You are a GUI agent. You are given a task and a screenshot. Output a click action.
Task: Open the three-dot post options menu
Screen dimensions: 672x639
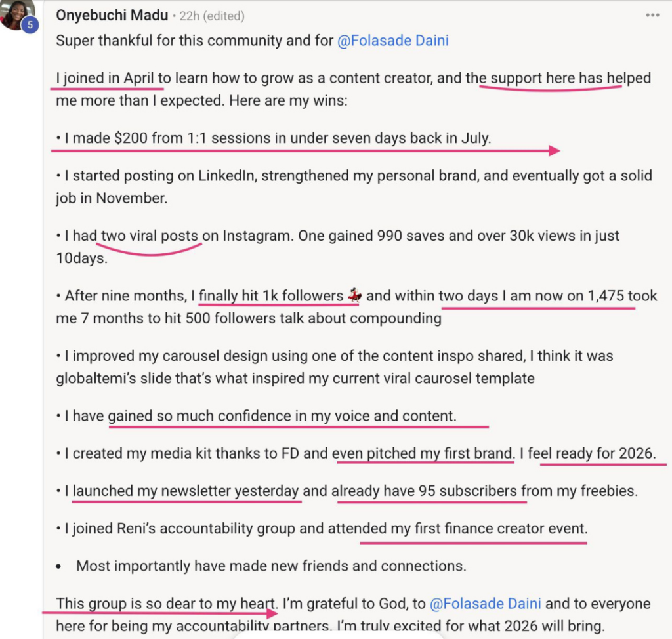[x=652, y=14]
